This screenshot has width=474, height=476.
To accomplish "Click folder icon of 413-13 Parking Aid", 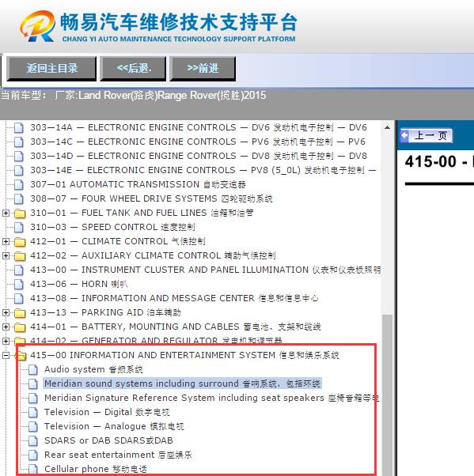I will [x=20, y=313].
